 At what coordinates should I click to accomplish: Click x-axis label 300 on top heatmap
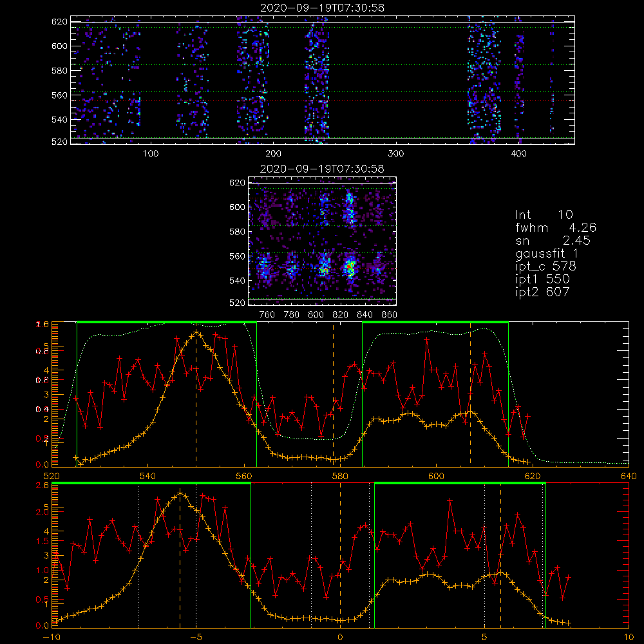396,154
